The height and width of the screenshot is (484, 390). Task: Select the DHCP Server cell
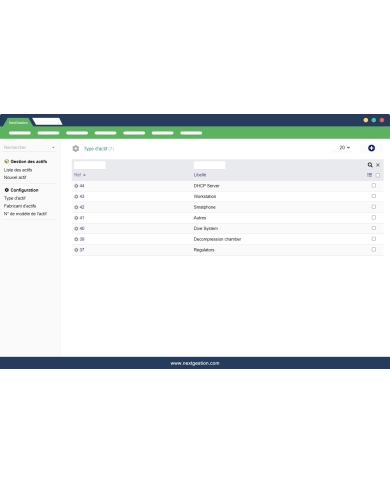coord(207,186)
